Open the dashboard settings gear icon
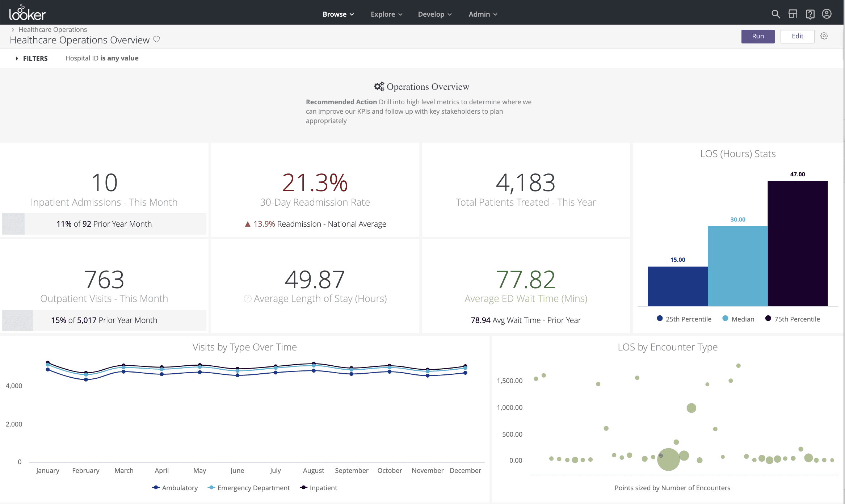Image resolution: width=845 pixels, height=504 pixels. [x=824, y=36]
